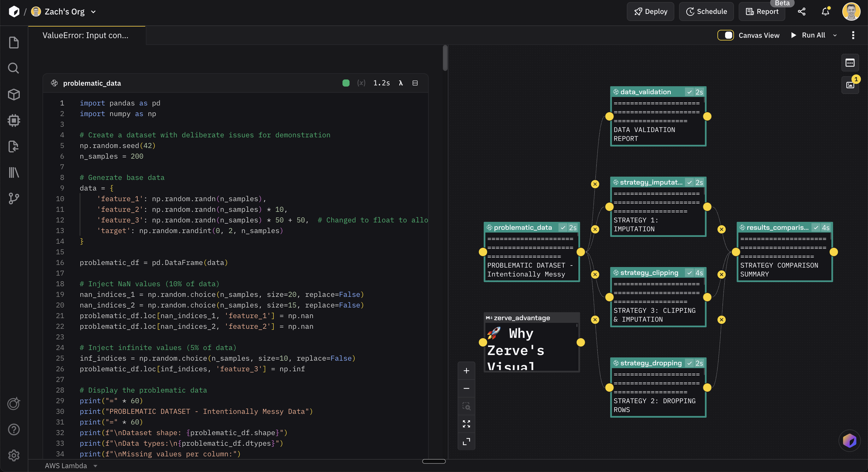868x472 pixels.
Task: Open the file explorer in the left sidebar
Action: point(14,42)
